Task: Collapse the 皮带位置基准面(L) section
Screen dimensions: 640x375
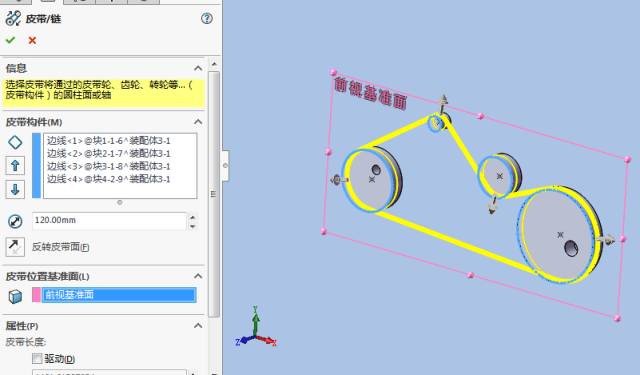Action: point(198,276)
